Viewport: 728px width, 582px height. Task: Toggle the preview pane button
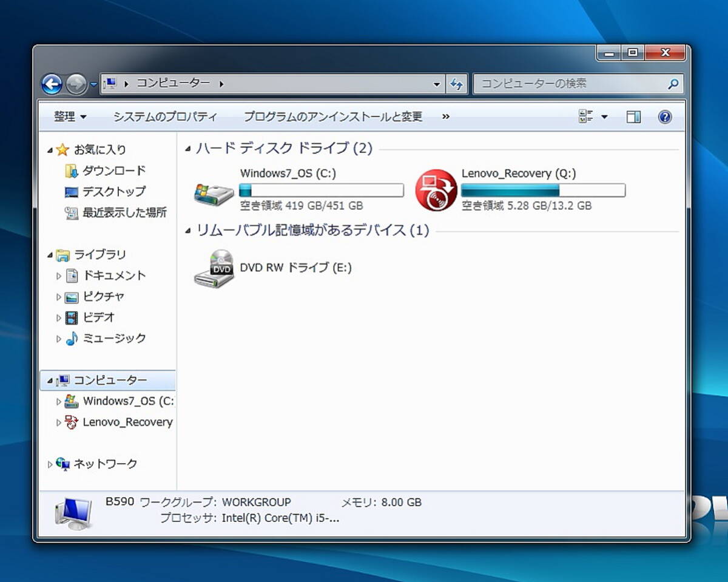tap(633, 117)
